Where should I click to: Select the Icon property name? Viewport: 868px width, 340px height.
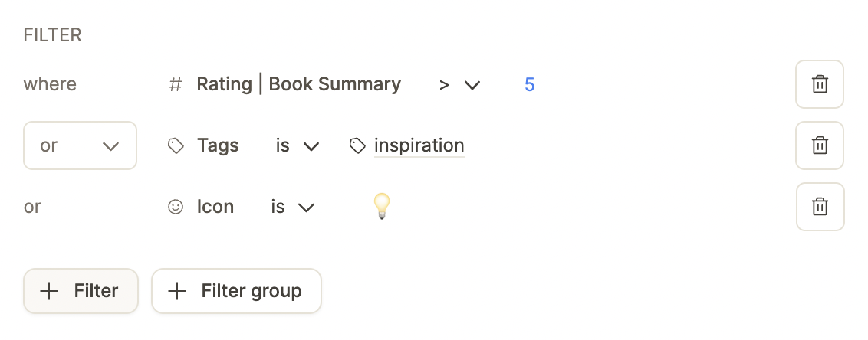pyautogui.click(x=215, y=207)
